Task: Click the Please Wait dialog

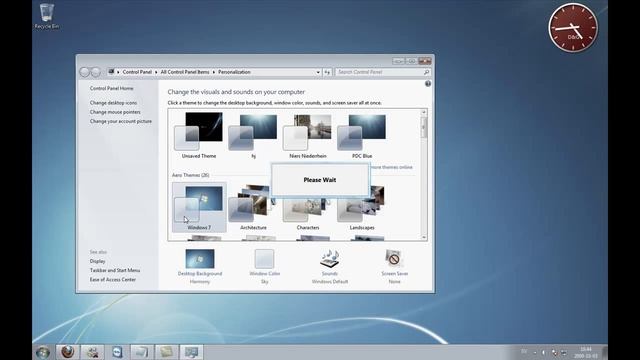Action: pyautogui.click(x=320, y=180)
